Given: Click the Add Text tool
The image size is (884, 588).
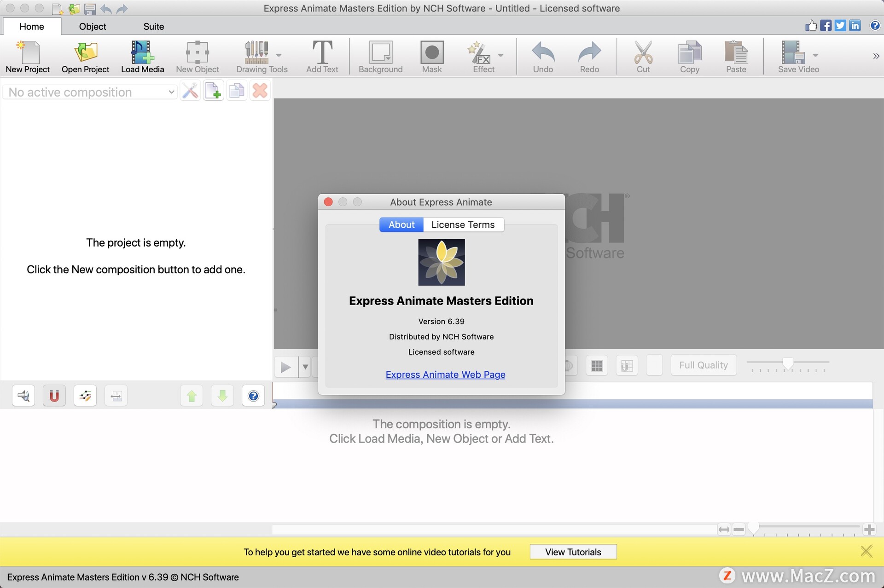Looking at the screenshot, I should tap(322, 57).
